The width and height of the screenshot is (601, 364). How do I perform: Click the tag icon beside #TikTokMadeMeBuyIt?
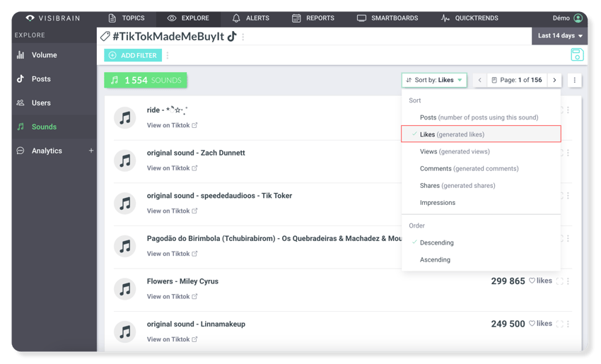105,37
